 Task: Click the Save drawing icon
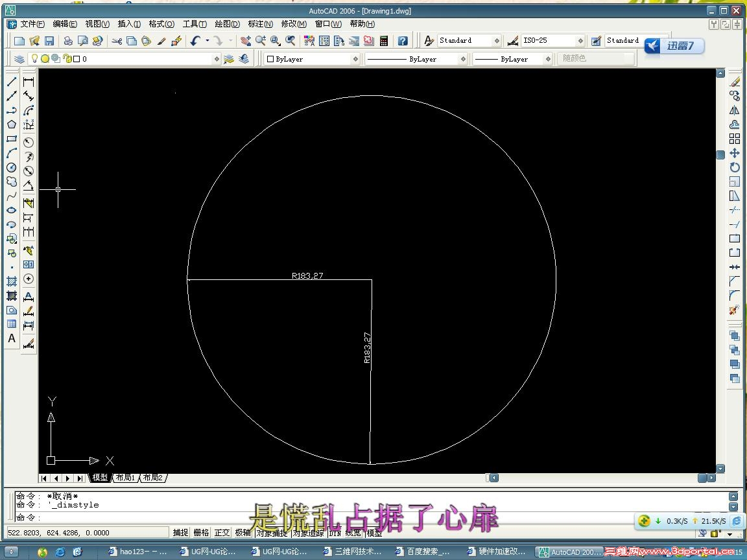49,41
